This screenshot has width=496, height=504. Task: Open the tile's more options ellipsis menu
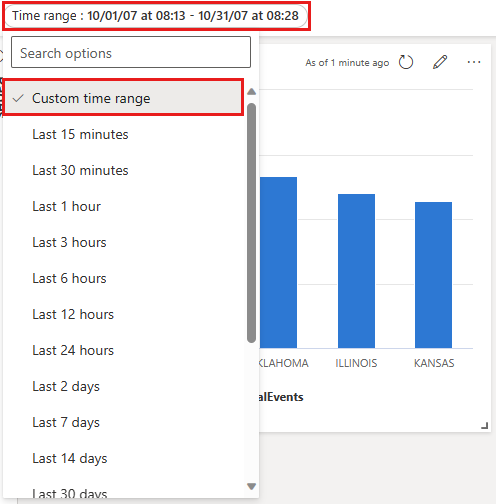click(x=474, y=62)
